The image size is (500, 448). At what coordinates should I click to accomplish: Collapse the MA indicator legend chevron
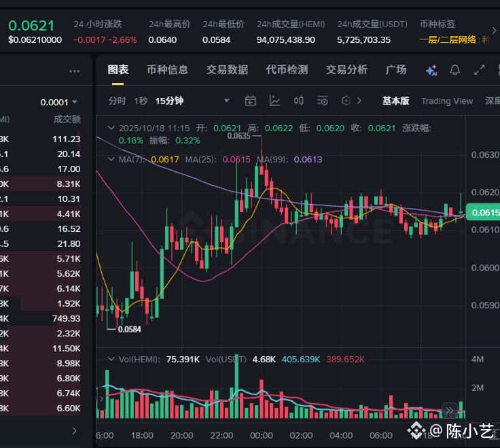click(x=111, y=159)
